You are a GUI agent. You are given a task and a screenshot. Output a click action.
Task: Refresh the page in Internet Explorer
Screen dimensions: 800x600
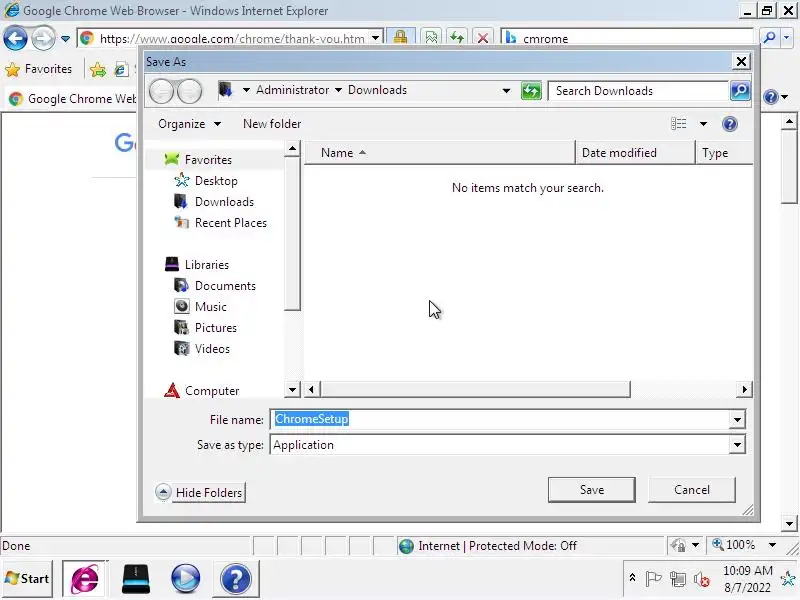click(457, 38)
